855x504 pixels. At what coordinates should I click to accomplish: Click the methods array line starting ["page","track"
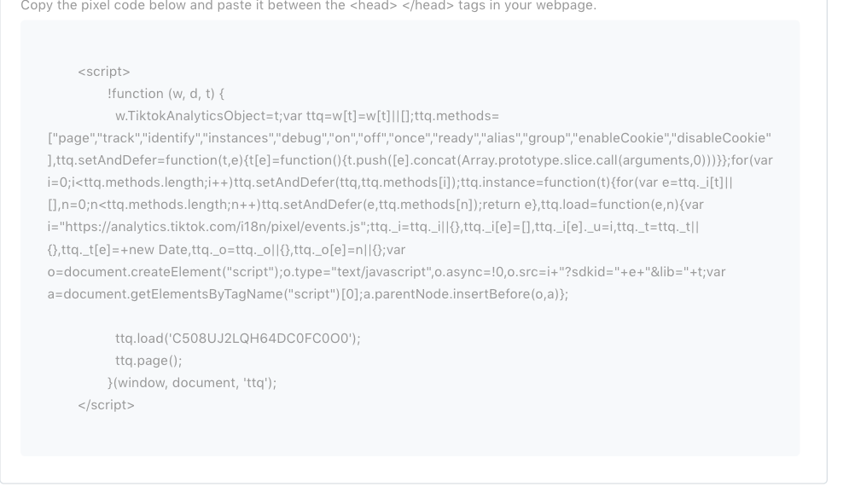point(410,138)
